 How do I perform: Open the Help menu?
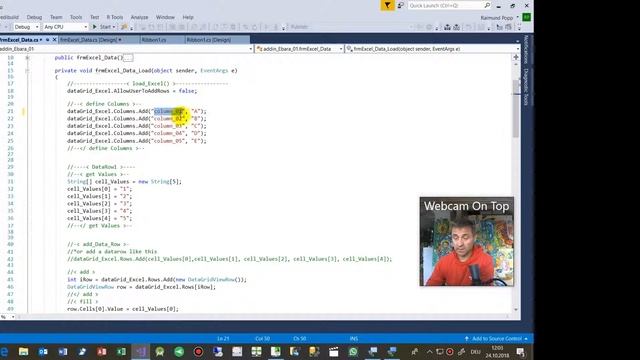tap(188, 17)
